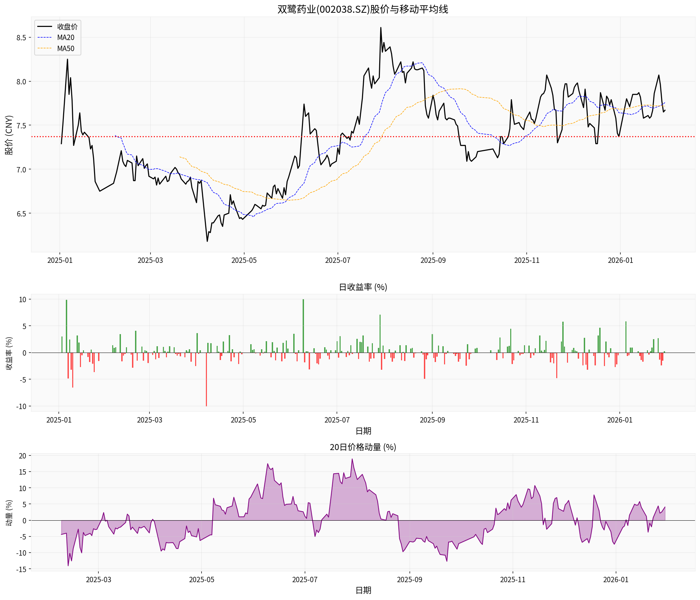
Task: Click the 8.5 price axis tick label
Action: click(21, 38)
